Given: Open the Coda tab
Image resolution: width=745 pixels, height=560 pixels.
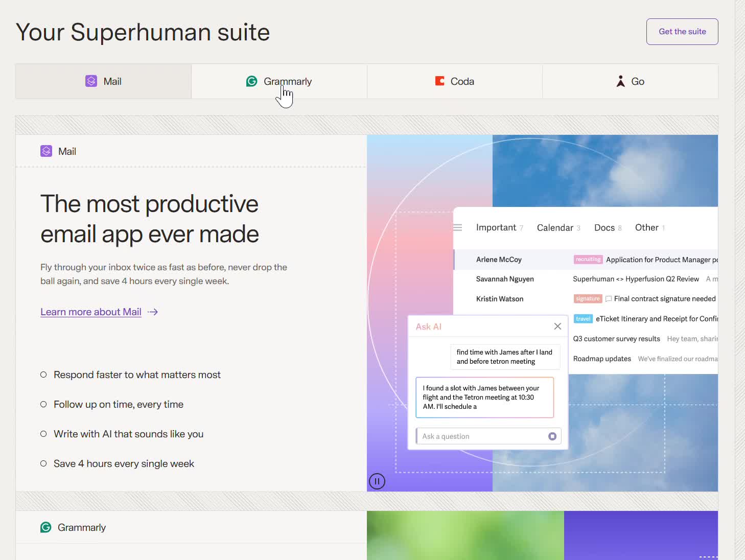Looking at the screenshot, I should point(455,81).
